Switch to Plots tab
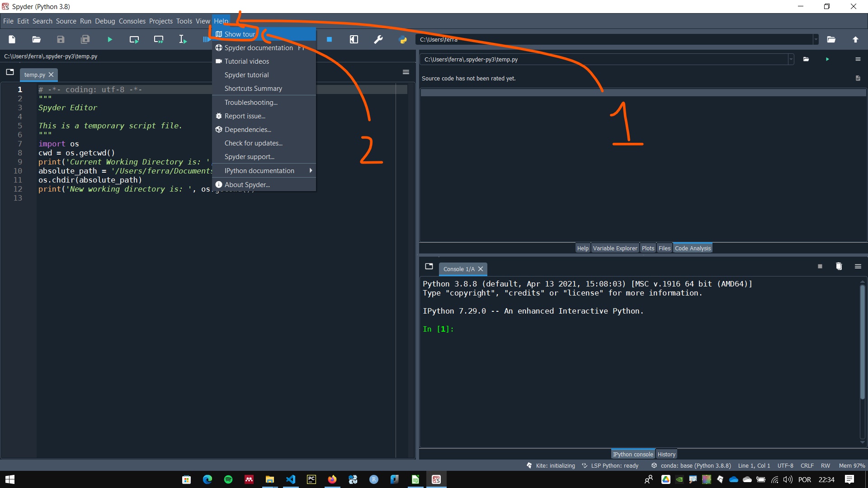The height and width of the screenshot is (488, 868). [648, 249]
